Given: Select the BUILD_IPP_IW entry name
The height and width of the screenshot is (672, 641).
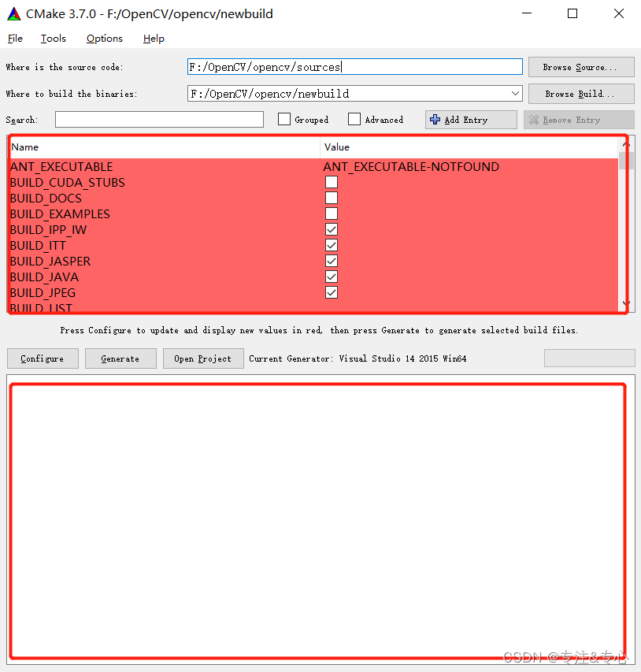Looking at the screenshot, I should point(48,230).
